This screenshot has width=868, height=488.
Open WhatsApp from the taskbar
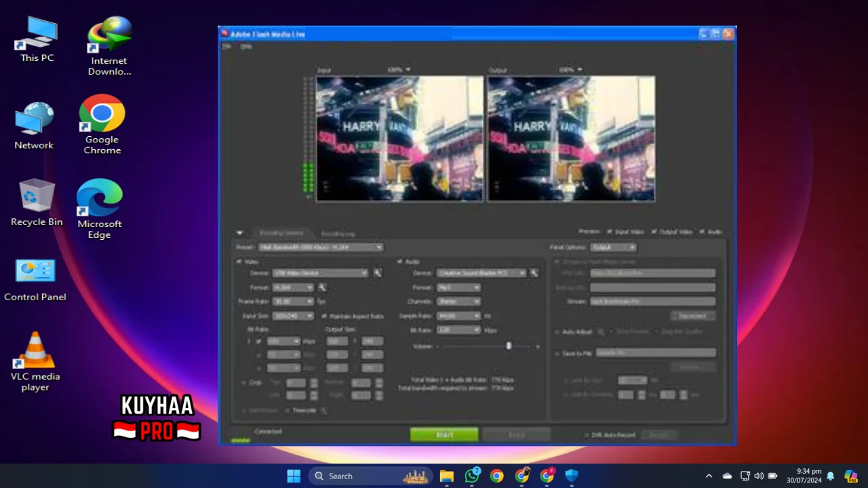[x=472, y=476]
